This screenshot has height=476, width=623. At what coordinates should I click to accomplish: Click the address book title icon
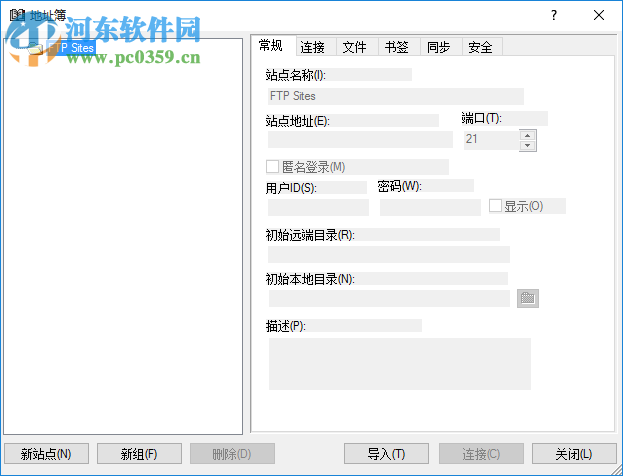pos(17,15)
